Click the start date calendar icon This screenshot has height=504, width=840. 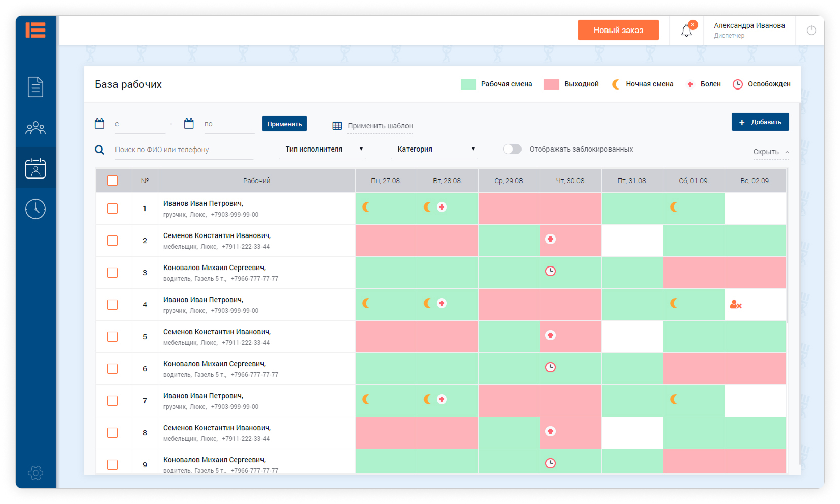point(100,124)
